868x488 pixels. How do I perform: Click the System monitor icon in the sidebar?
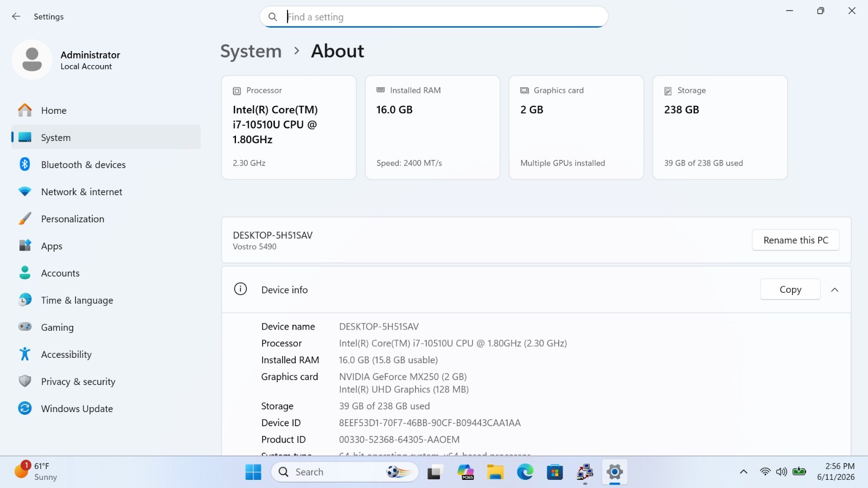click(x=25, y=137)
